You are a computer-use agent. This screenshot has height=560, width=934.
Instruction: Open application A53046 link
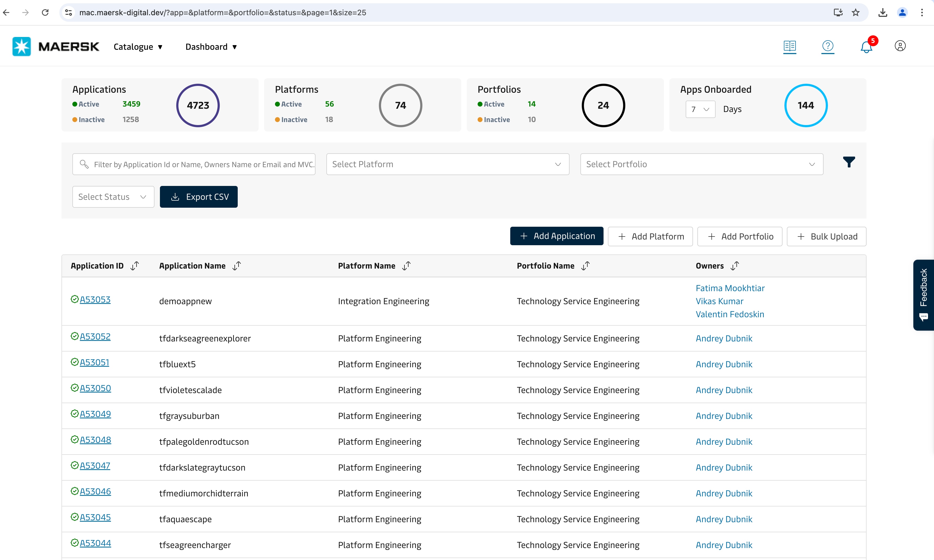tap(95, 492)
